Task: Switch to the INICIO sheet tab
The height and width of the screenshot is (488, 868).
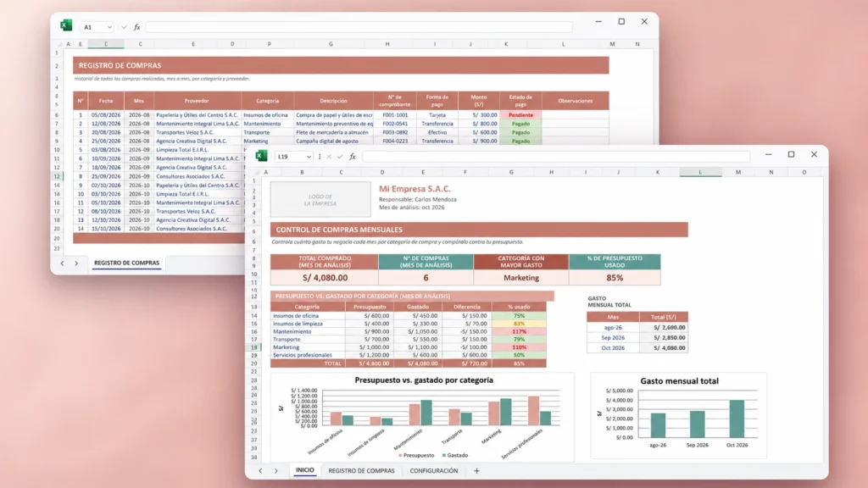Action: tap(304, 470)
